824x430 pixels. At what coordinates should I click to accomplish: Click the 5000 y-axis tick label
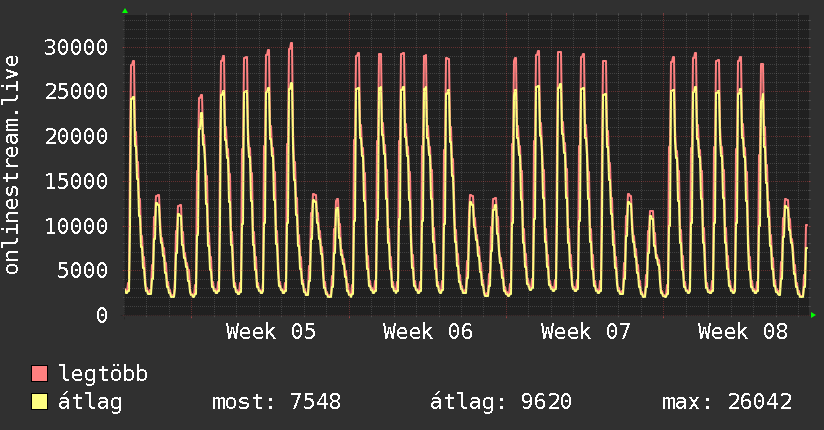tap(84, 270)
